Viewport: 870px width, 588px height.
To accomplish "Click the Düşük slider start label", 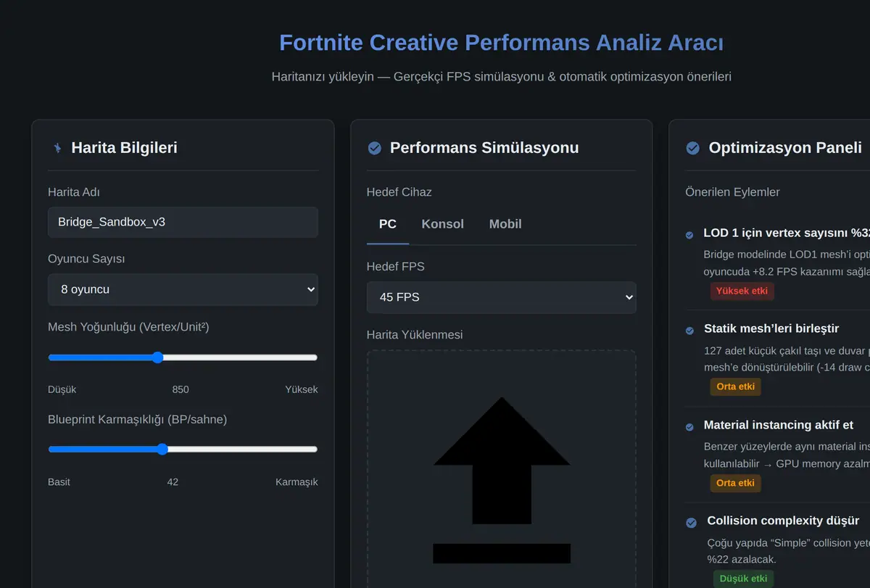I will click(x=62, y=389).
